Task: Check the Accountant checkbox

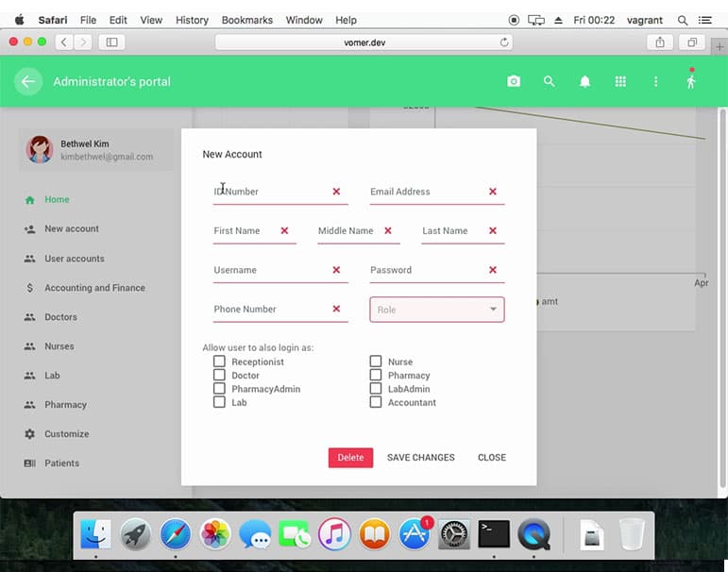Action: [376, 401]
